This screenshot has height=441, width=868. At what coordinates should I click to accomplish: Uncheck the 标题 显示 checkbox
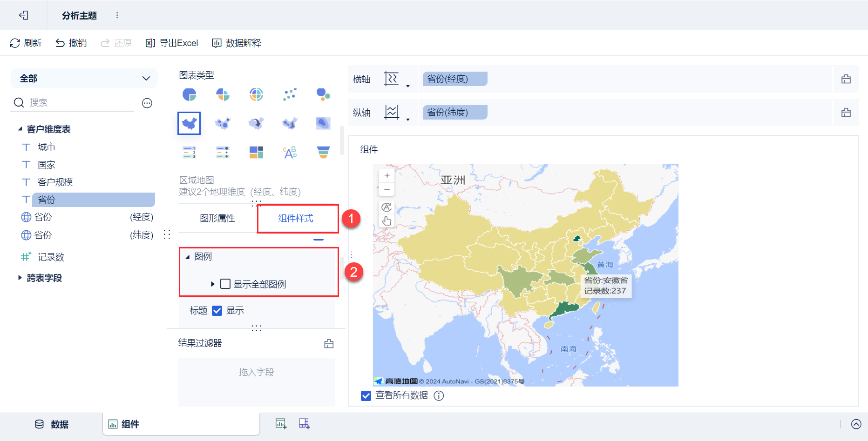[217, 311]
